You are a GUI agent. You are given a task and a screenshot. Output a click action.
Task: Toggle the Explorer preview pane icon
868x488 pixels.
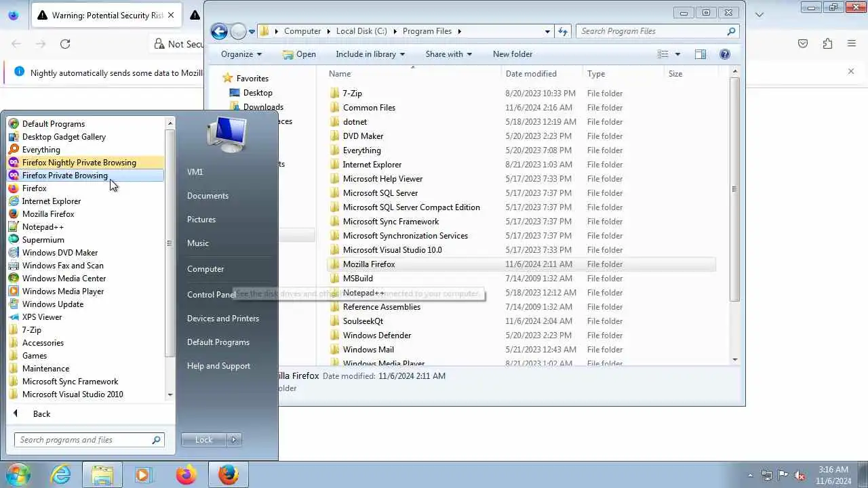tap(701, 54)
